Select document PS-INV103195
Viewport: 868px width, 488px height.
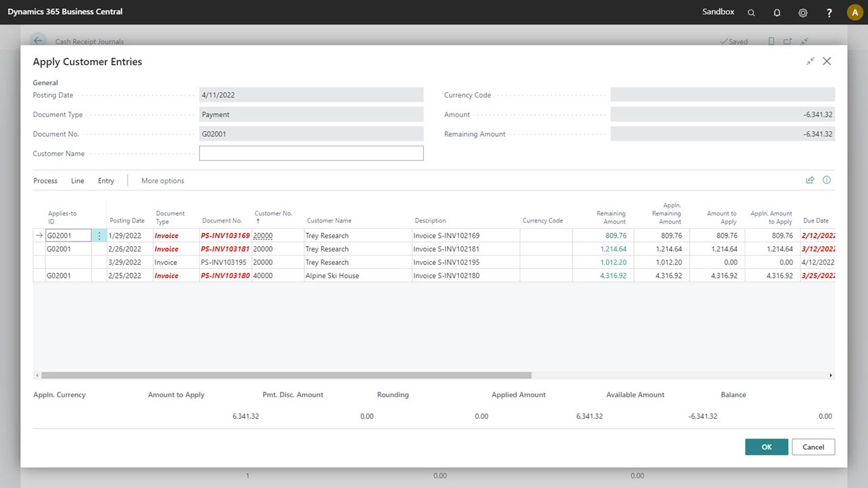coord(224,262)
